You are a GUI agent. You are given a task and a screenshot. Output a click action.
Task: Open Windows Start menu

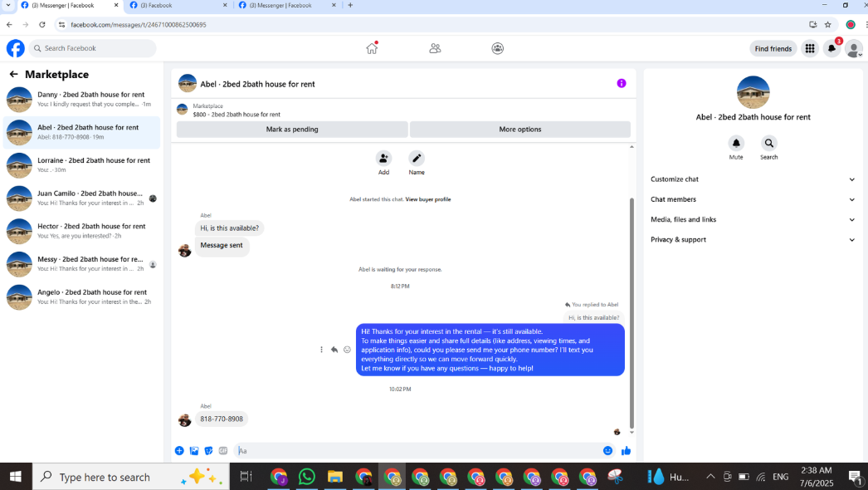click(x=16, y=477)
